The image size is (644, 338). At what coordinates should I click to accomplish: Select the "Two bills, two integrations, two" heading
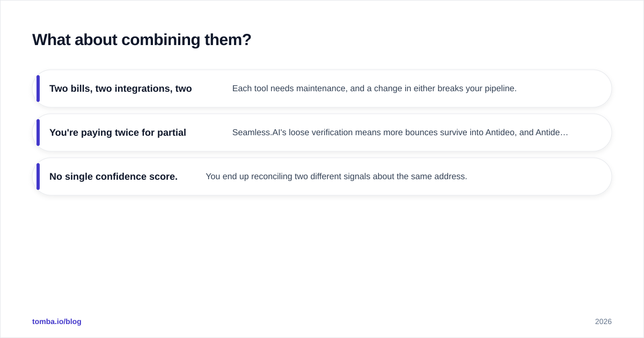pos(121,89)
